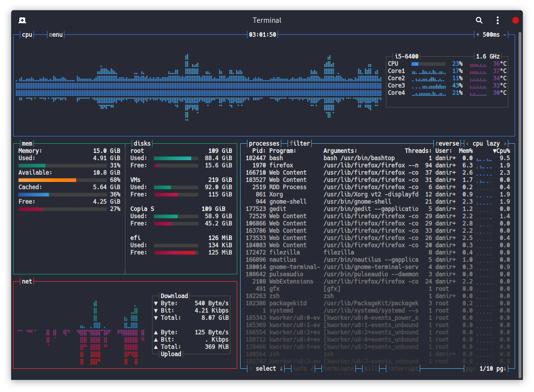Click terminate in the process footer

(x=339, y=369)
